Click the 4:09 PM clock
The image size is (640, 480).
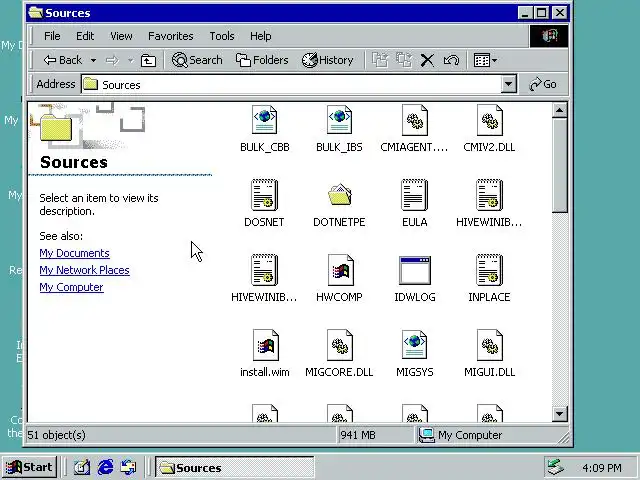coord(602,468)
